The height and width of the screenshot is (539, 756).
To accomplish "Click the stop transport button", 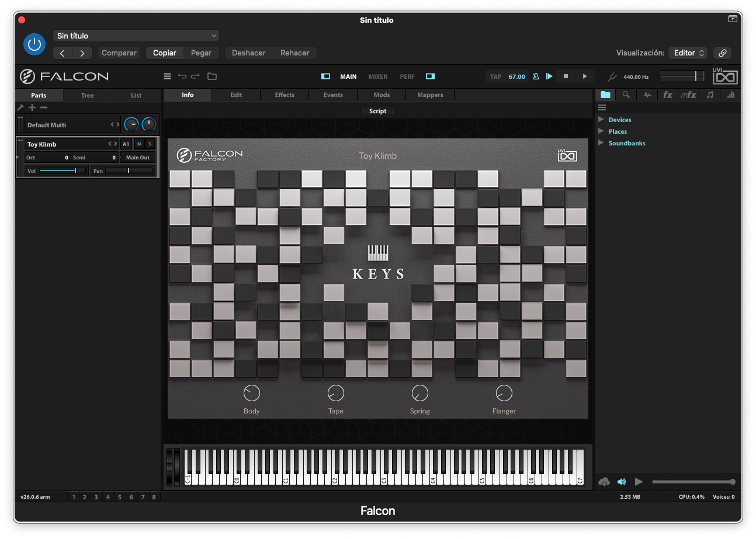I will click(566, 76).
